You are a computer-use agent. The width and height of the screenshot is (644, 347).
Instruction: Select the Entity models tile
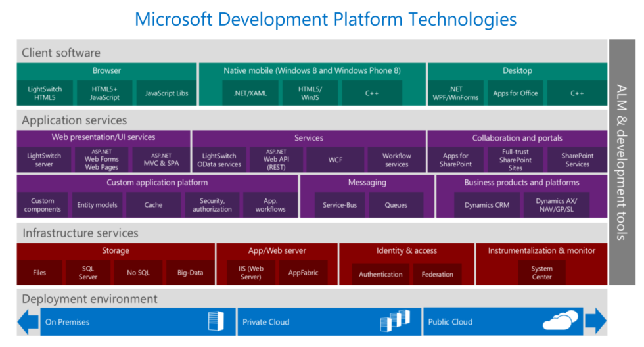(97, 205)
